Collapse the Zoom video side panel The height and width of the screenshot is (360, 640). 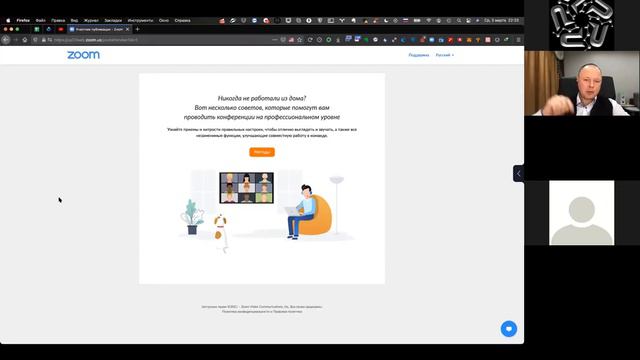pos(518,173)
